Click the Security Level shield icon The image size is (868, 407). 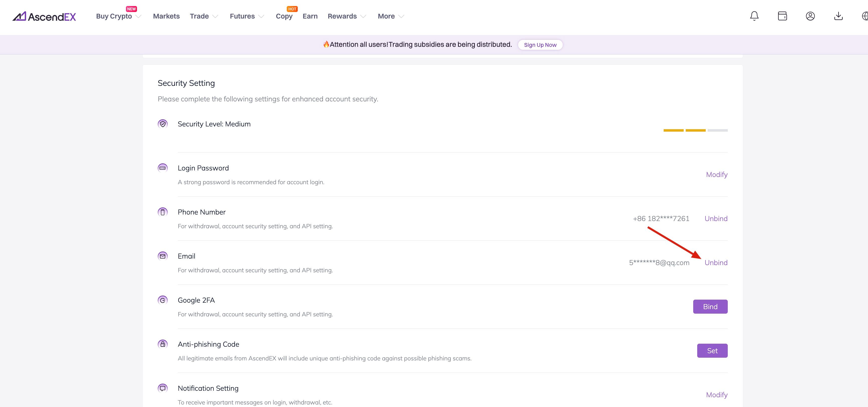pos(163,124)
